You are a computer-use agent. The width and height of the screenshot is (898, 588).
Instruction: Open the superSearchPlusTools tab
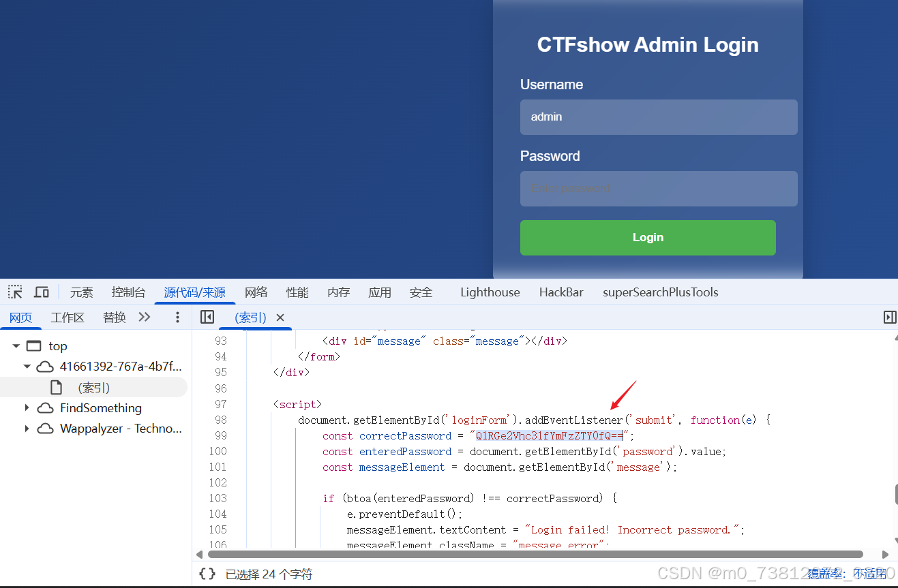[x=660, y=292]
